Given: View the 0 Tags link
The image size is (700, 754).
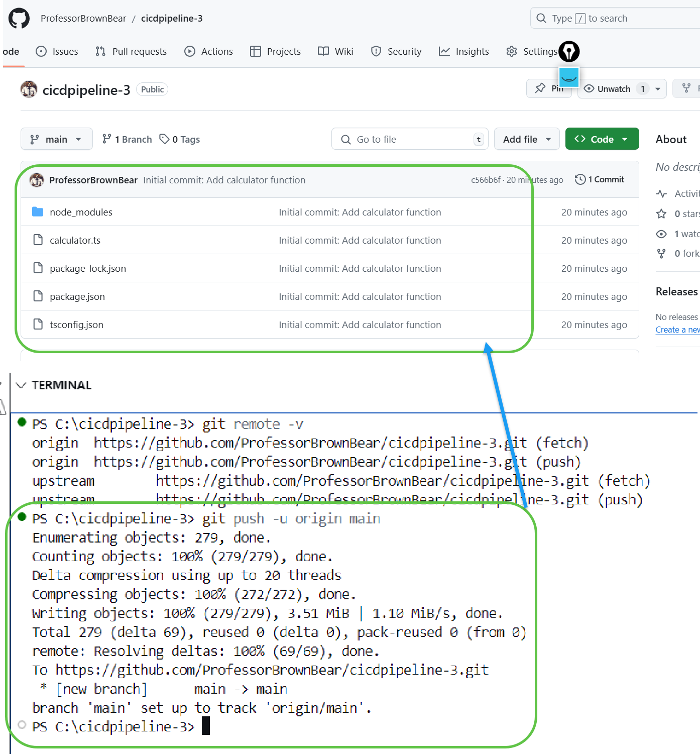Looking at the screenshot, I should click(x=180, y=139).
